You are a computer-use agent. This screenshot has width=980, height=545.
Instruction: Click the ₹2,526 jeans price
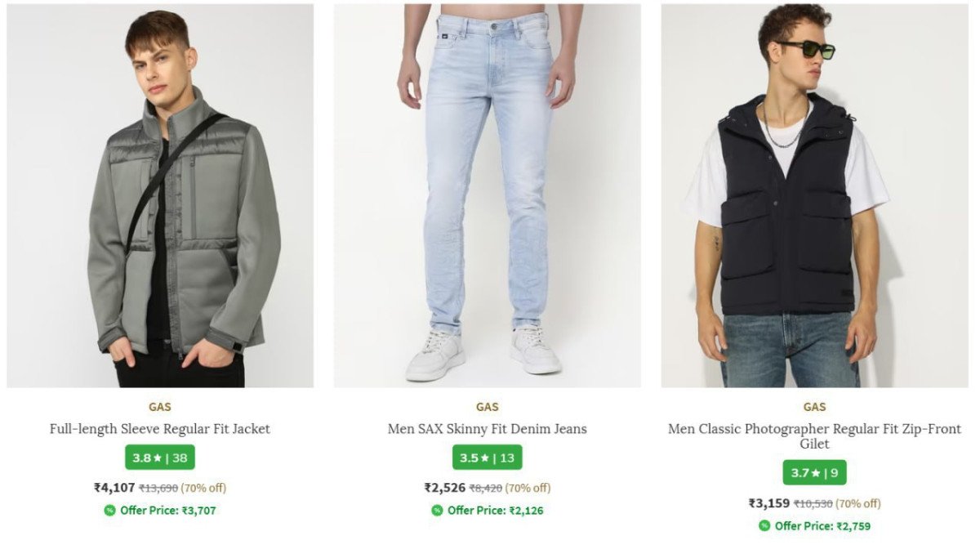pos(445,488)
